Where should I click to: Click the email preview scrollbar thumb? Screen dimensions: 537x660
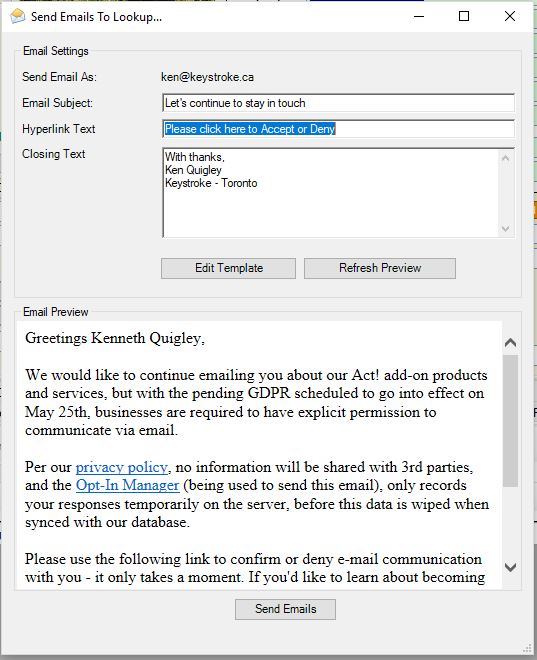click(x=510, y=421)
